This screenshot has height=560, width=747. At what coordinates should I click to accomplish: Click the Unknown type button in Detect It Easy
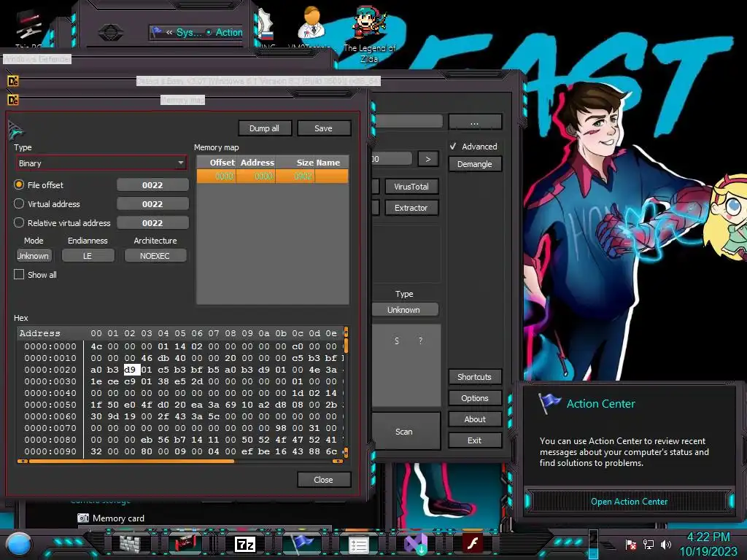(x=404, y=309)
